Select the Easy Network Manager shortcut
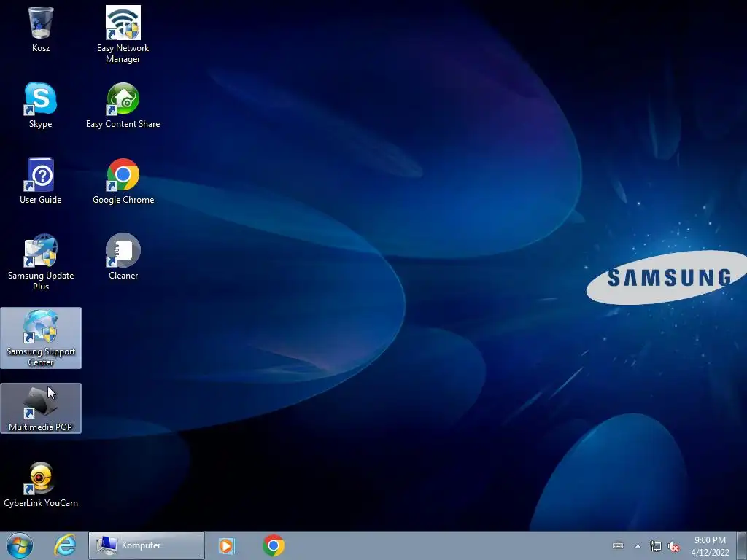The image size is (747, 560). tap(123, 34)
